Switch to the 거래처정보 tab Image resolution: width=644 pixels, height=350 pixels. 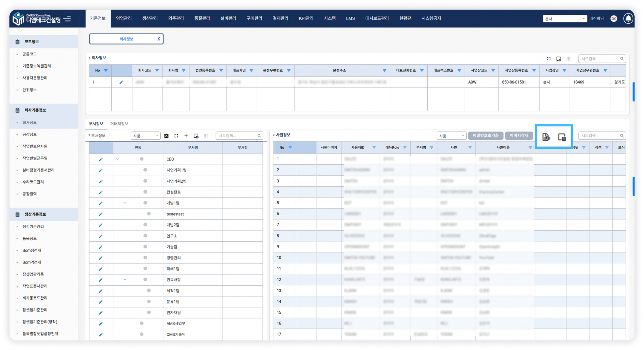click(119, 124)
